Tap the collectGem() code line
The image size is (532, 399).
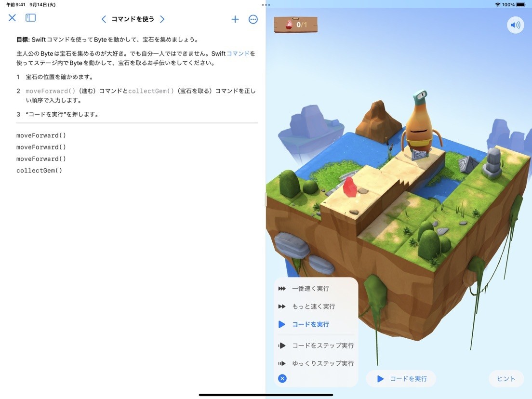pos(40,171)
